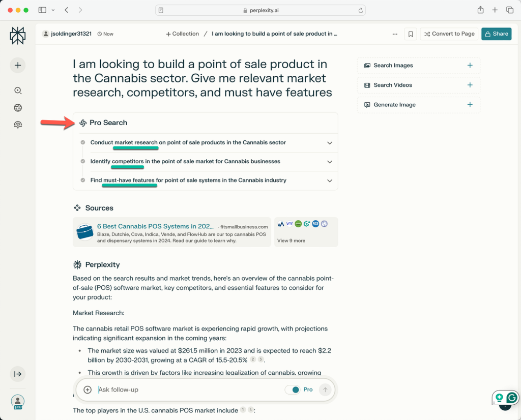This screenshot has width=521, height=420.
Task: Expand the sidebar with the arrow icon
Action: [18, 374]
